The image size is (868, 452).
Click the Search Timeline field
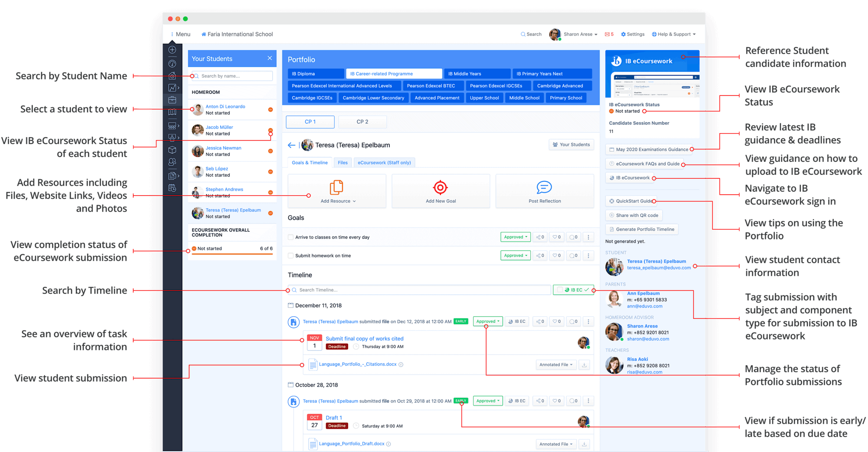point(419,290)
